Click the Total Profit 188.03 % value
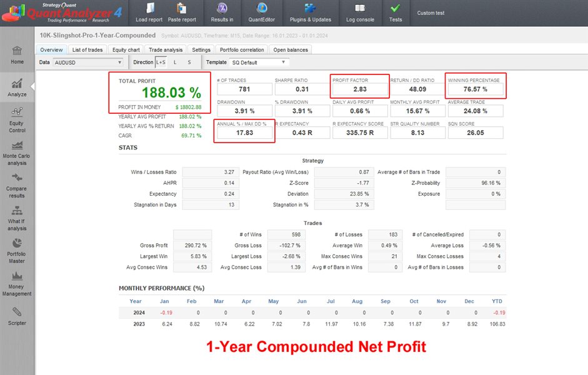The image size is (588, 375). click(x=171, y=92)
